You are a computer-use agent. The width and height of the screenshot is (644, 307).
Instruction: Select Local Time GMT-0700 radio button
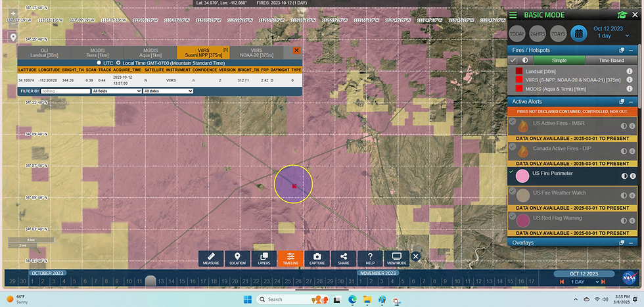coord(119,63)
